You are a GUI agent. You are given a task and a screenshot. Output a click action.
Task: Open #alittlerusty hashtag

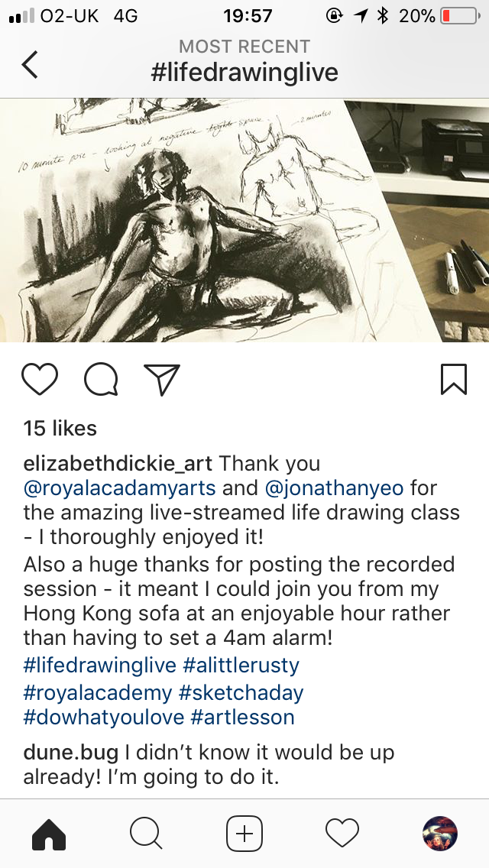click(241, 665)
